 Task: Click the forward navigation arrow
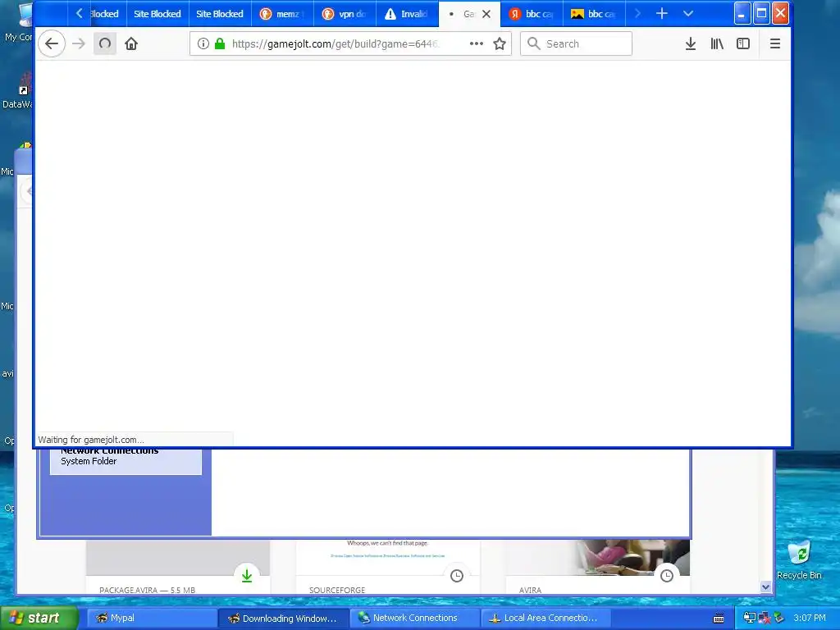coord(78,44)
